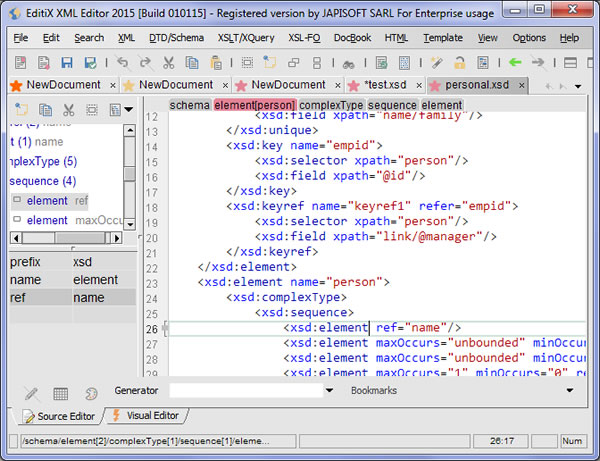This screenshot has width=600, height=461.
Task: Click the 26:17 cursor position in status bar
Action: coord(501,441)
